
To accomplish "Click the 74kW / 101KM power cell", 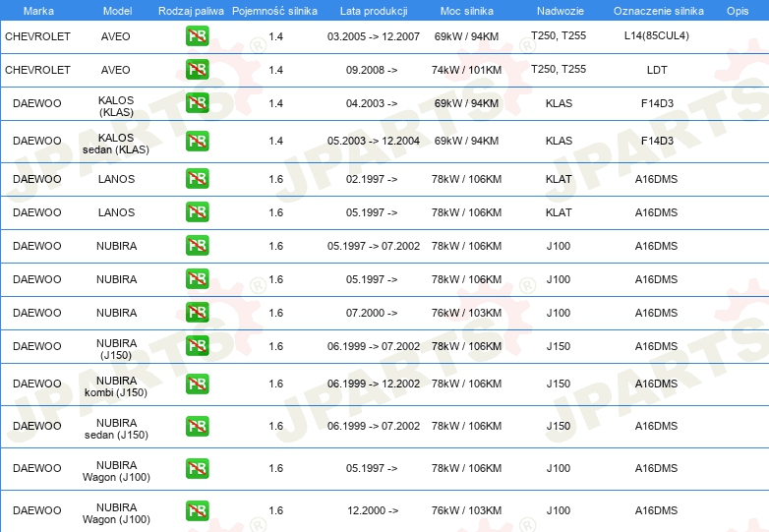I will (466, 70).
